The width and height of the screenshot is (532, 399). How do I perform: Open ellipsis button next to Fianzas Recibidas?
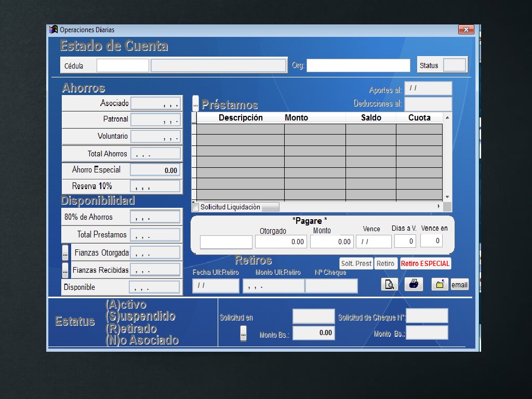coord(65,270)
